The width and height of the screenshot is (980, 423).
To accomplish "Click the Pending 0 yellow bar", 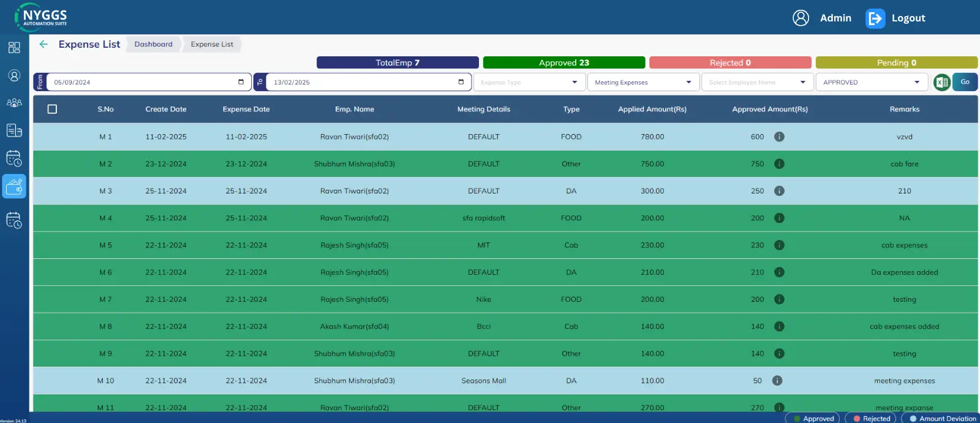I will click(x=897, y=62).
